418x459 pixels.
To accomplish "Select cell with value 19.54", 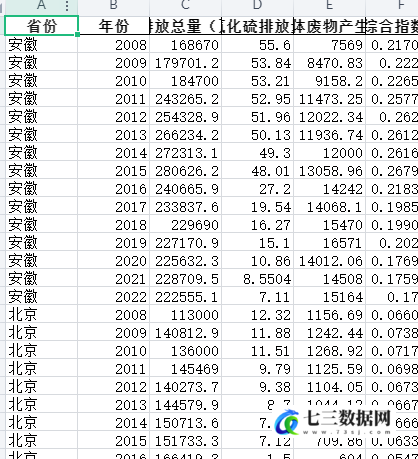I will point(257,207).
